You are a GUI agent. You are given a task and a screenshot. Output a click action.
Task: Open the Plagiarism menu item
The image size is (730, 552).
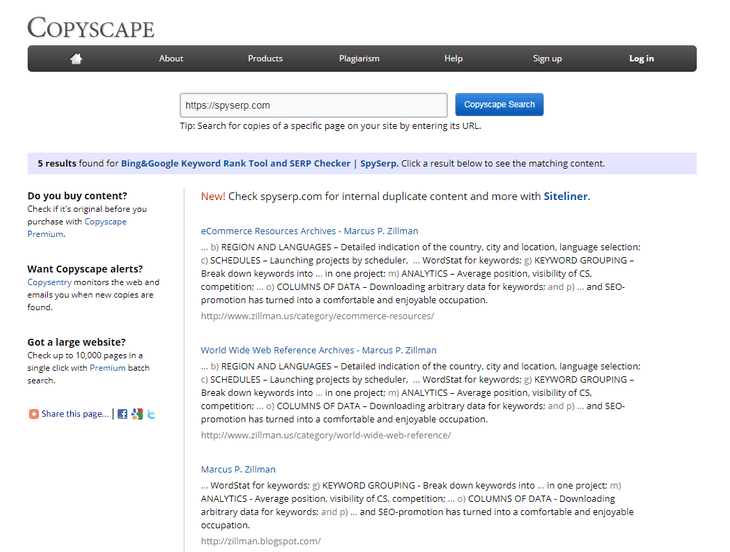coord(359,59)
